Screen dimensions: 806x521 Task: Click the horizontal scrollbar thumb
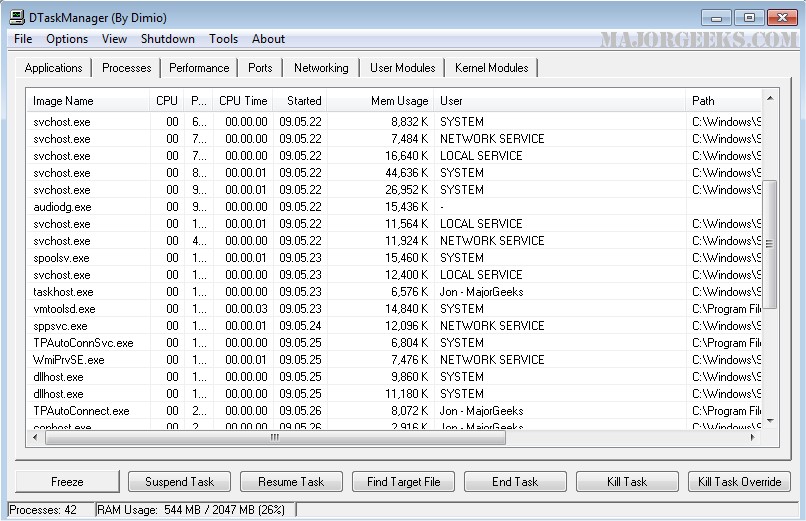tap(276, 438)
